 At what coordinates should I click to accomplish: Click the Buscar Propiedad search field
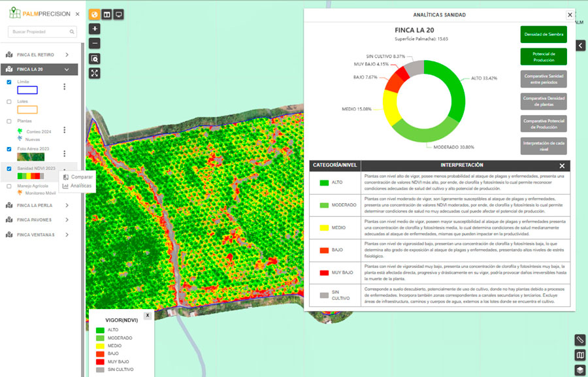39,31
